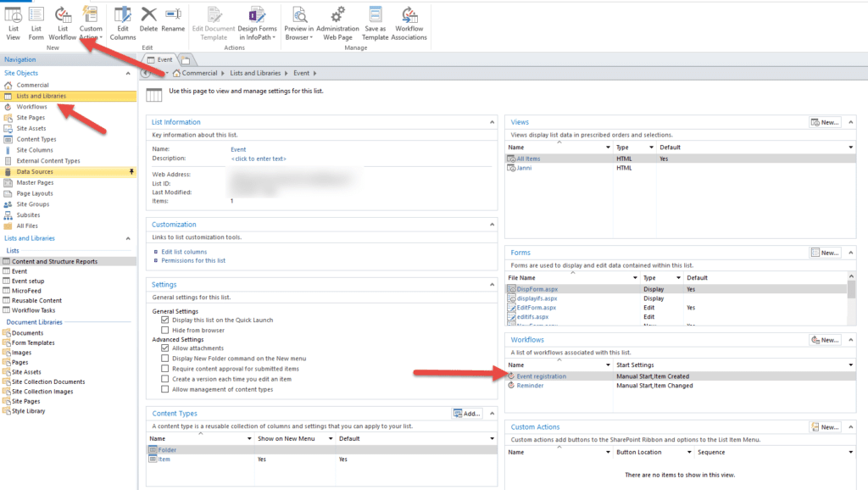Viewport: 868px width, 490px height.
Task: Toggle Display this list on Quick Launch
Action: coord(165,320)
